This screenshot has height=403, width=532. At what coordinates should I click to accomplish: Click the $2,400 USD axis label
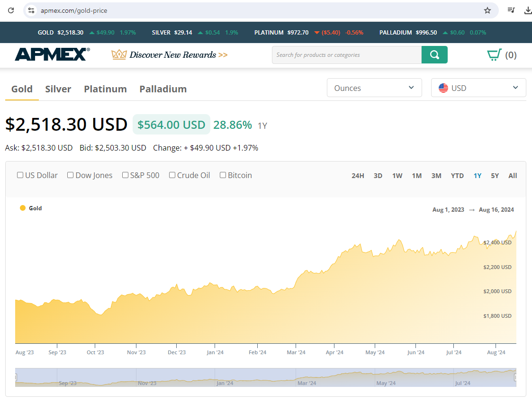coord(497,242)
